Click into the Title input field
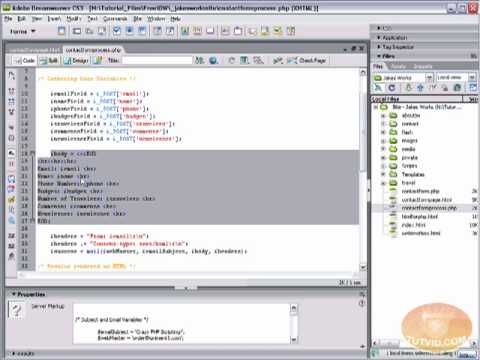 pyautogui.click(x=157, y=60)
